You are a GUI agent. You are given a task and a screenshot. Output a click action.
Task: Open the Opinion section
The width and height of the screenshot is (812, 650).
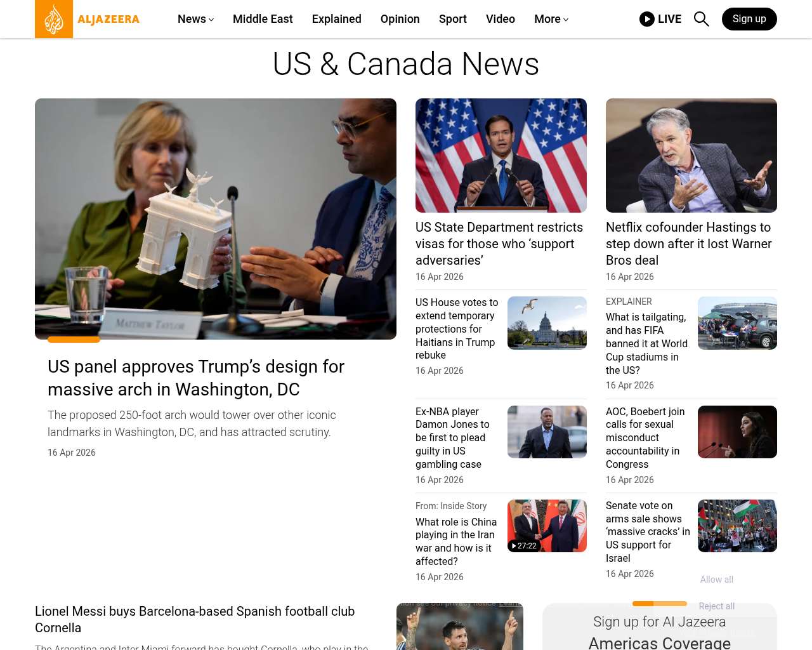(x=400, y=19)
